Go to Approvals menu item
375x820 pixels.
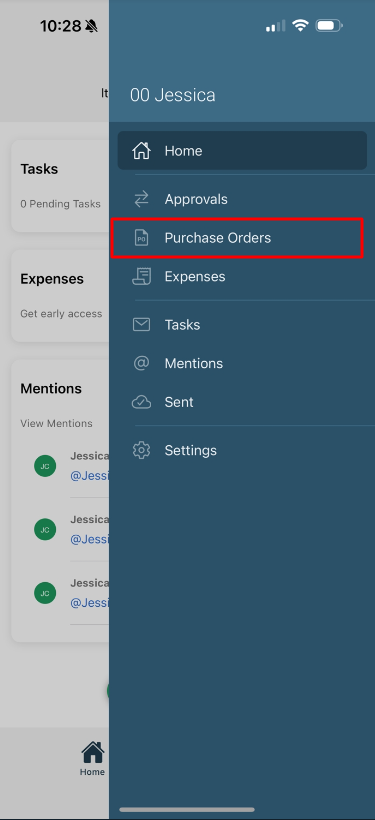(x=196, y=199)
